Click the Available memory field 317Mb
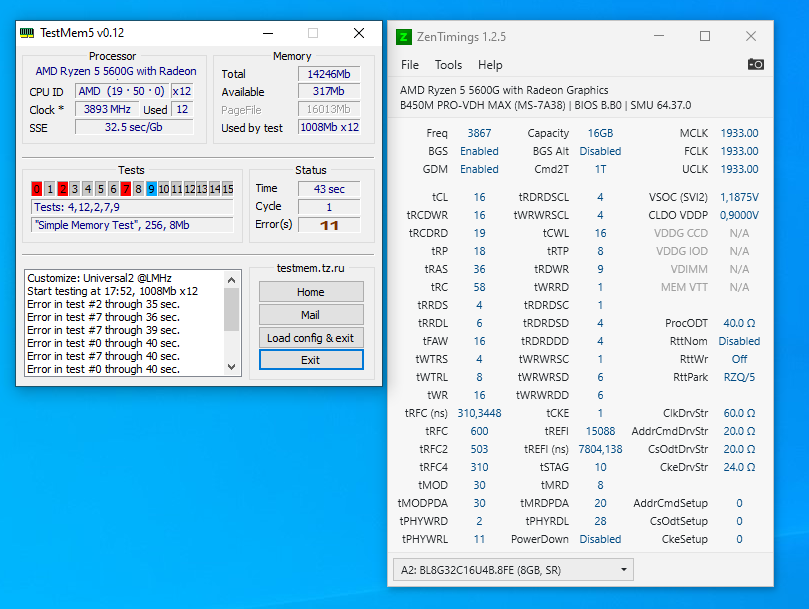The width and height of the screenshot is (809, 609). pyautogui.click(x=329, y=91)
